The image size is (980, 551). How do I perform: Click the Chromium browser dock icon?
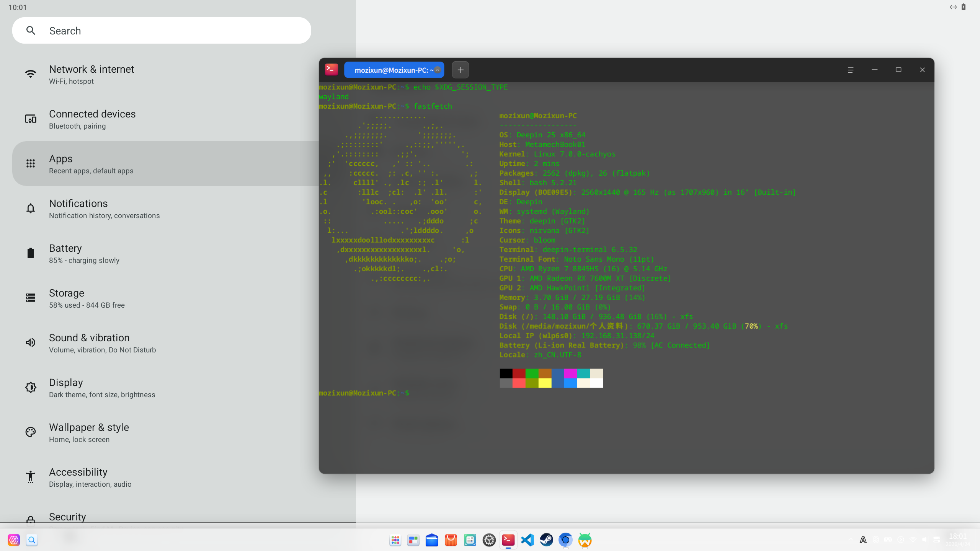pyautogui.click(x=565, y=540)
